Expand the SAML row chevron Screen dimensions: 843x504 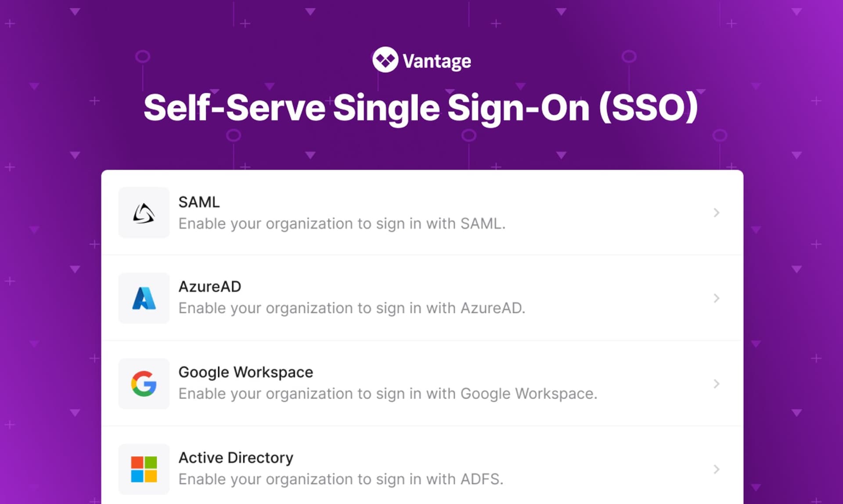tap(717, 212)
